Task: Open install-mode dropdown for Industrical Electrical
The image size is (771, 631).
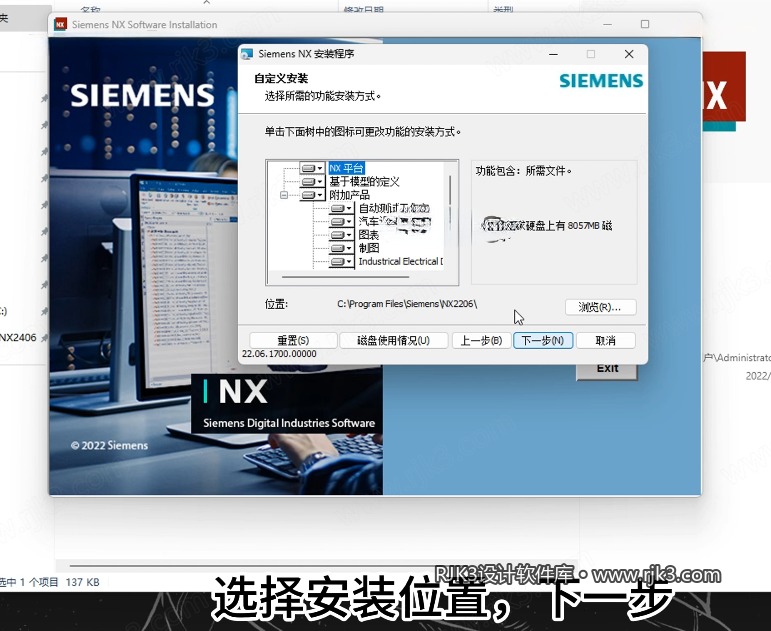Action: [x=342, y=262]
